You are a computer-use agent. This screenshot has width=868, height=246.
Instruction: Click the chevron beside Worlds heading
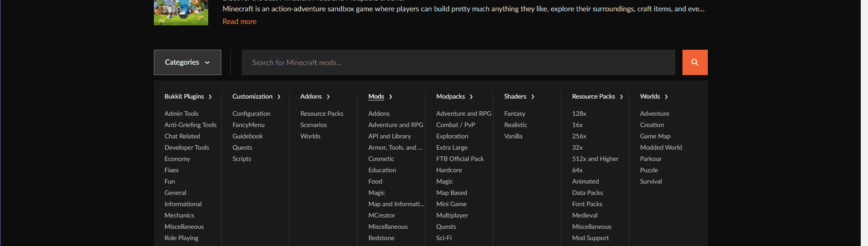[666, 97]
